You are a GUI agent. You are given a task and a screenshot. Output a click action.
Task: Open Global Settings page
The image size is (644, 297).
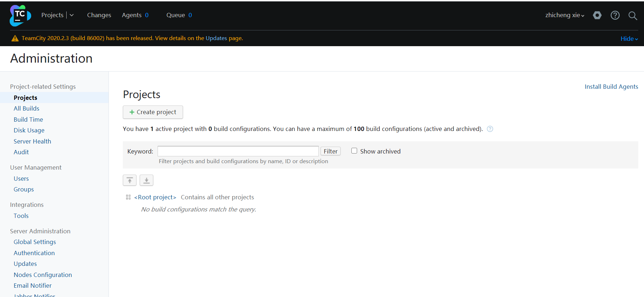(35, 242)
